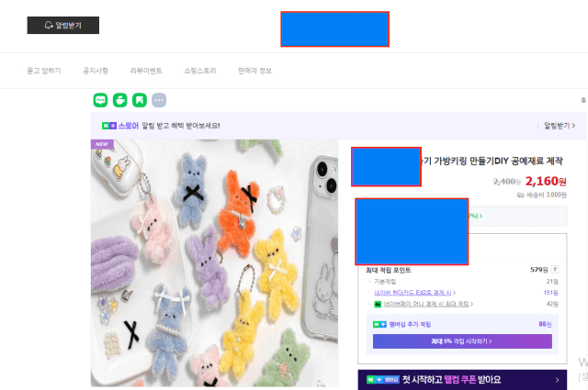Click the green Naver Pay money icon

coord(378,304)
